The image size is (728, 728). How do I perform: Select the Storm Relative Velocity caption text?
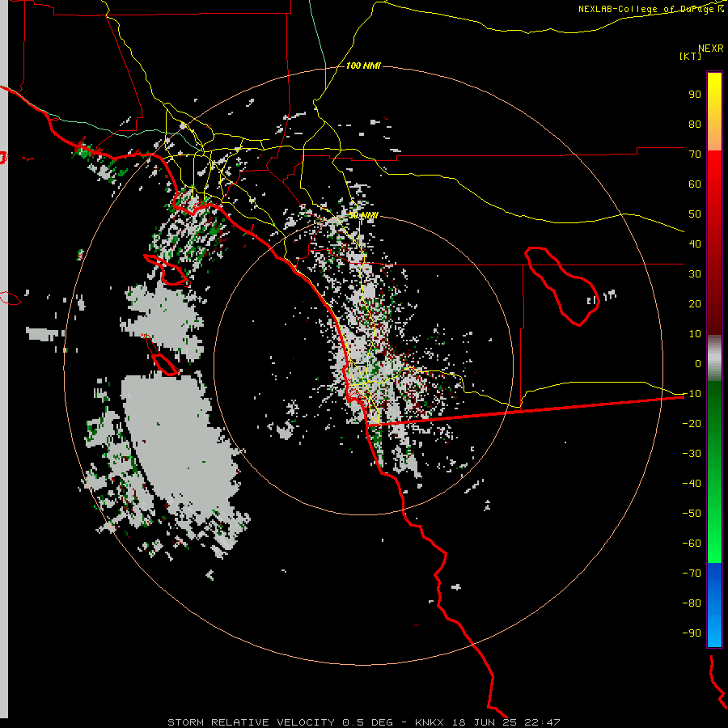click(364, 722)
